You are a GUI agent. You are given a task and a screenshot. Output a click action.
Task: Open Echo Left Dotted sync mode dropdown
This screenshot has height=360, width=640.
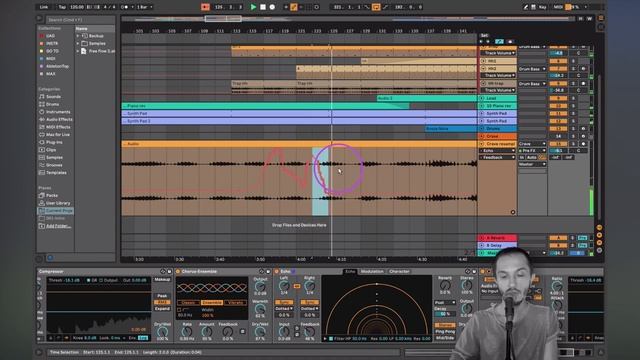(x=284, y=309)
